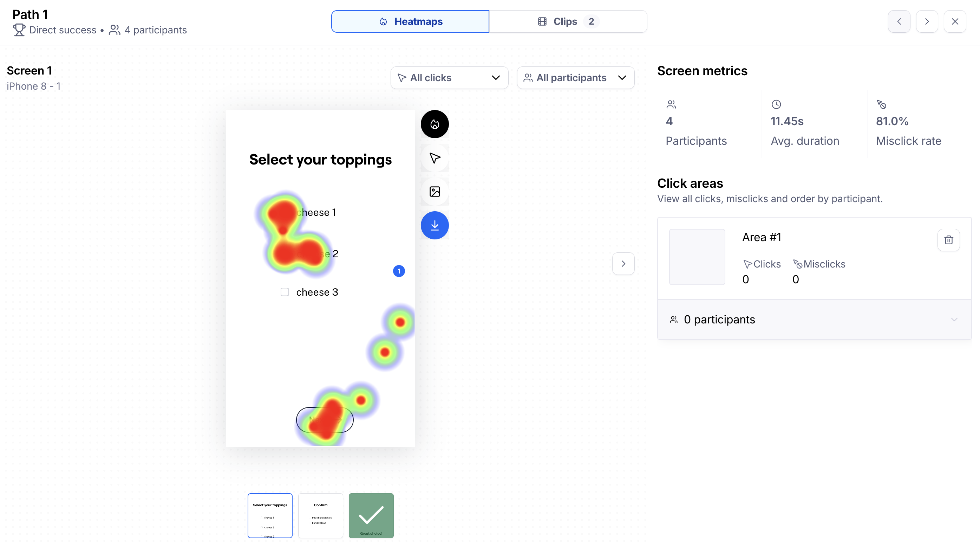This screenshot has width=980, height=547.
Task: Click the blue click area marker 1
Action: pyautogui.click(x=399, y=271)
